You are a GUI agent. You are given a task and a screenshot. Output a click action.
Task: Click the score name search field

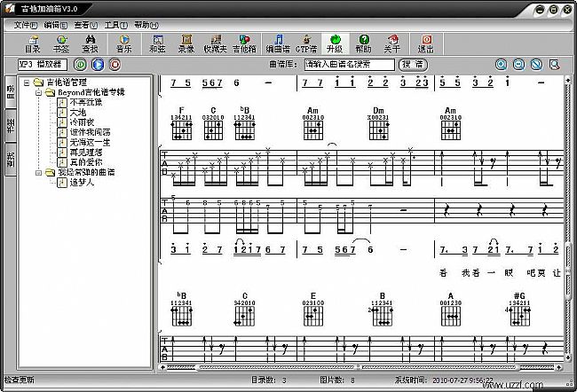click(349, 65)
